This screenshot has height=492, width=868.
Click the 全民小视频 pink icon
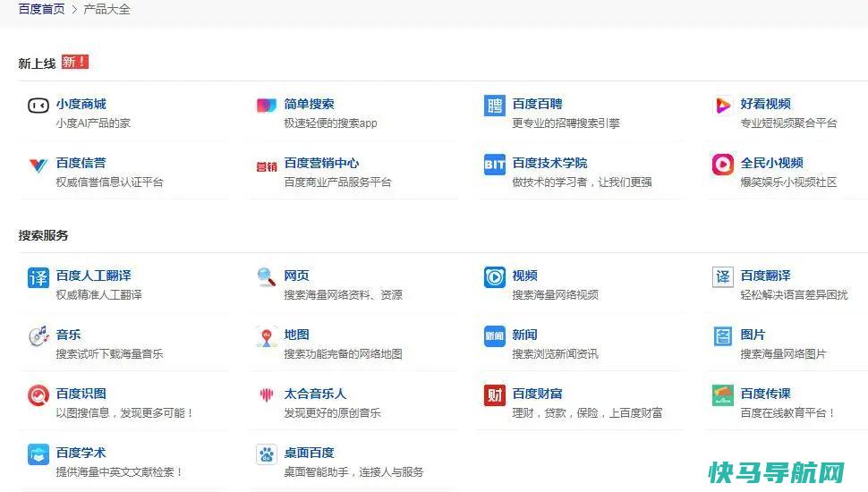tap(722, 165)
